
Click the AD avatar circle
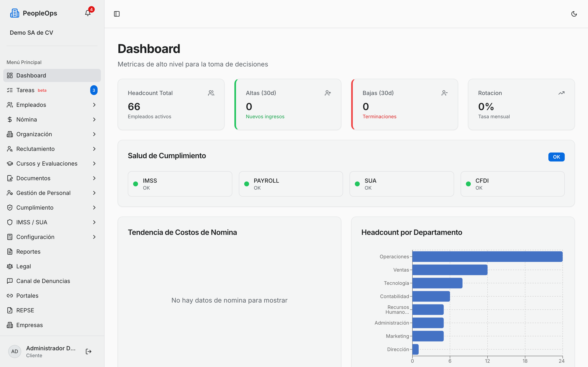(14, 352)
